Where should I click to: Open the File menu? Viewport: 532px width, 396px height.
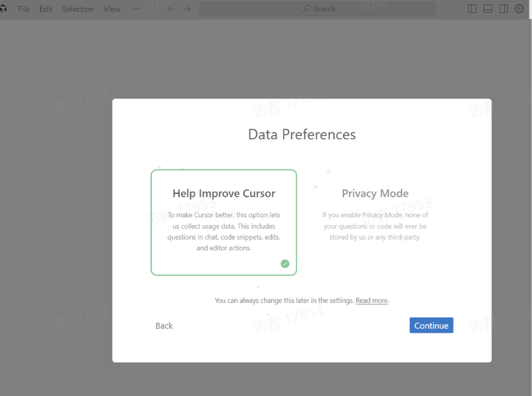click(24, 9)
